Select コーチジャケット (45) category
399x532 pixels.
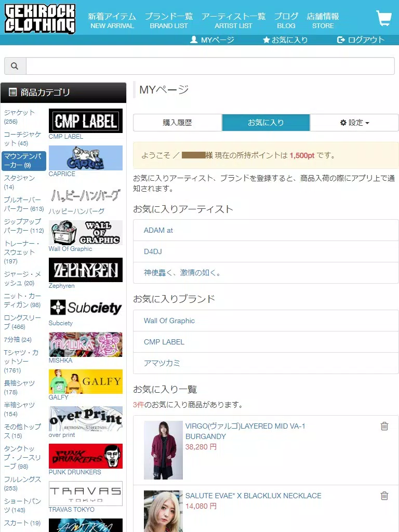22,138
